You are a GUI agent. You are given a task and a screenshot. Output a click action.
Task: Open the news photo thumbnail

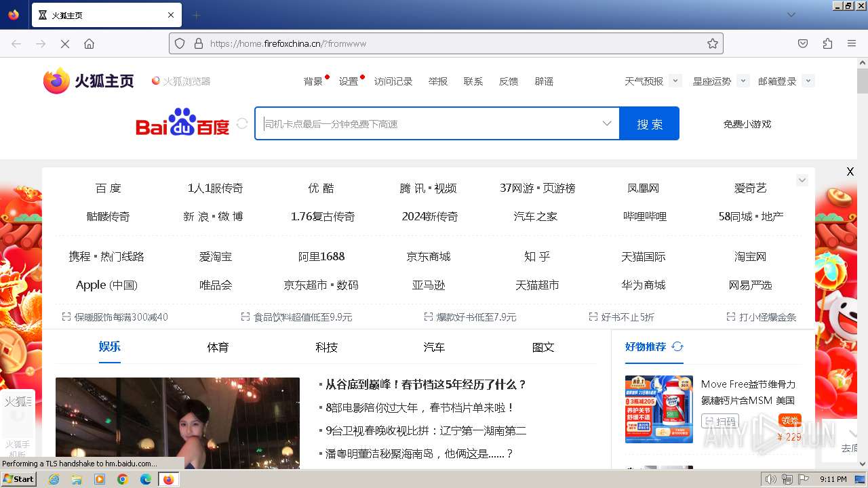click(x=178, y=423)
